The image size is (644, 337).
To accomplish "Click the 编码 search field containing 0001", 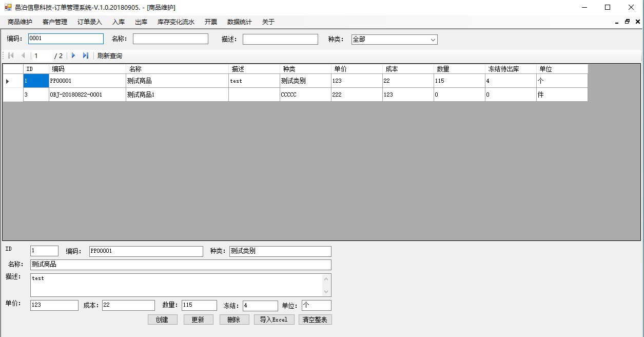I will click(66, 39).
